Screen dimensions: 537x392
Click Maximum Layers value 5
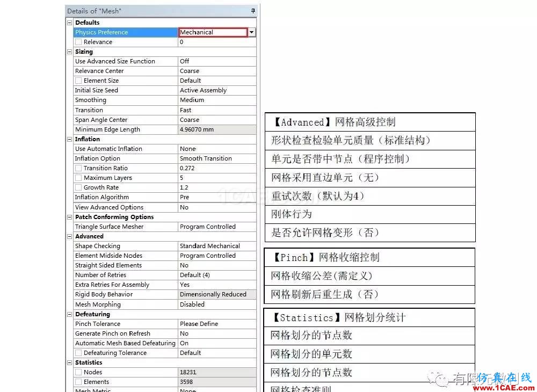click(x=217, y=178)
